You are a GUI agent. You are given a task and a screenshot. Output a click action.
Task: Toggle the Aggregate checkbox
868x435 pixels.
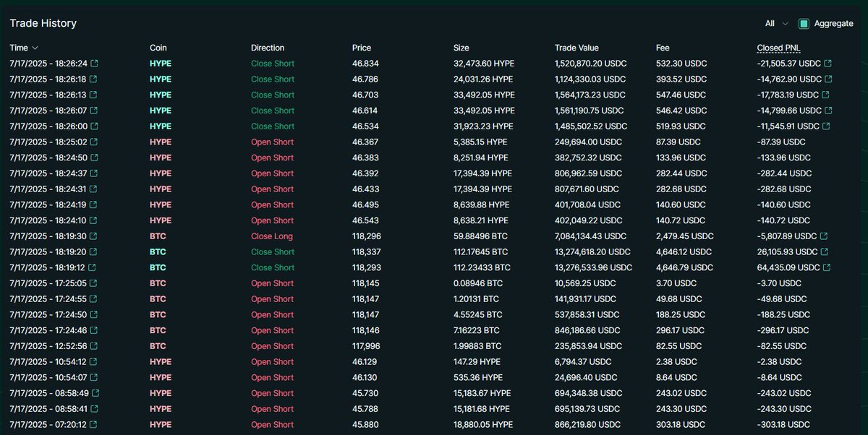coord(804,24)
